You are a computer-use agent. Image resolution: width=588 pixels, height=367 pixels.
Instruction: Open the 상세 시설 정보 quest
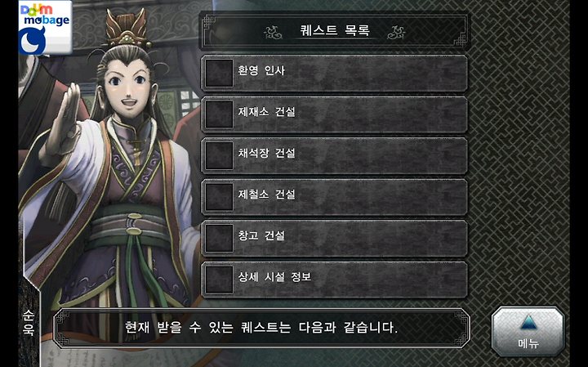tap(334, 280)
